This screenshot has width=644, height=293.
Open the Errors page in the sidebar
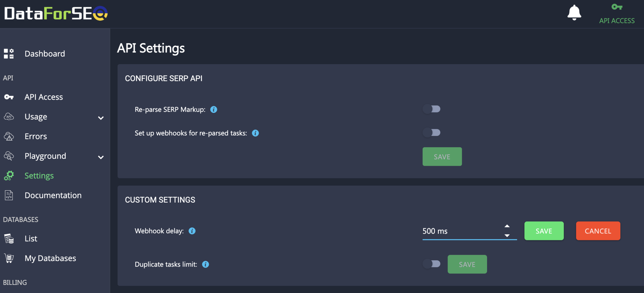pyautogui.click(x=35, y=136)
